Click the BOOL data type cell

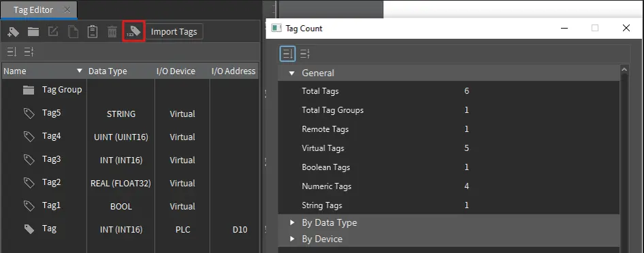[120, 207]
